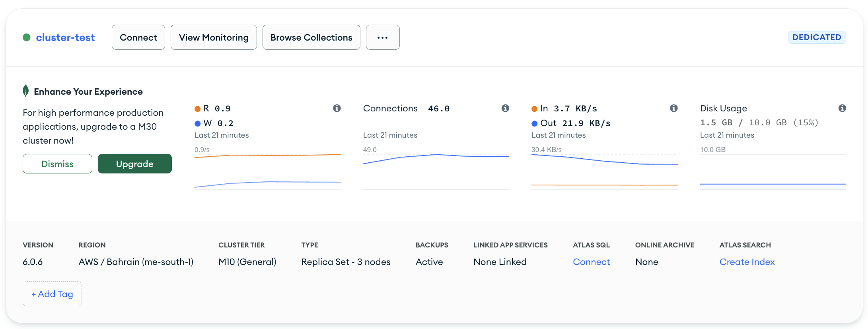Click the 30.4 KB/s axis label
The width and height of the screenshot is (868, 329).
pyautogui.click(x=547, y=150)
